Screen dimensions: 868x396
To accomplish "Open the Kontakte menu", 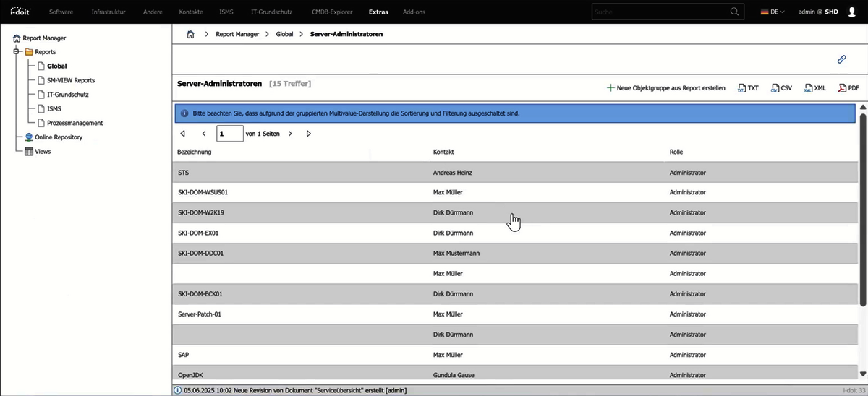I will (x=192, y=12).
